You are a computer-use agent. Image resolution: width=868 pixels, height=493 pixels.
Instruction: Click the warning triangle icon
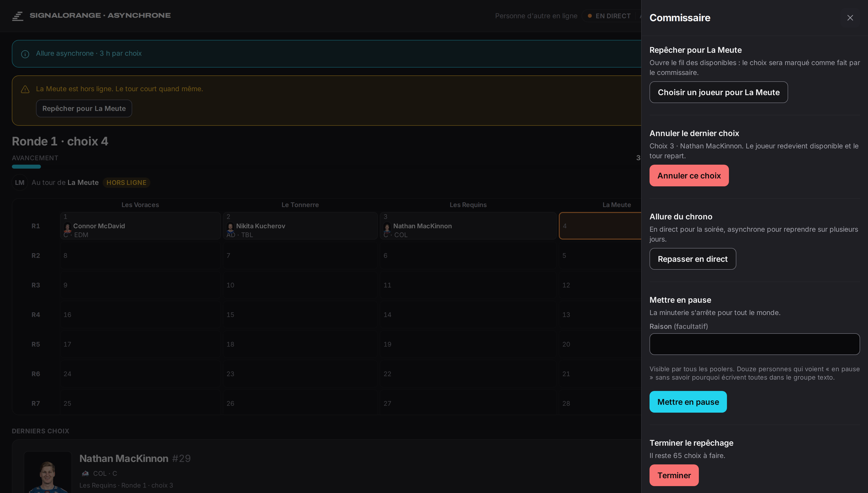[x=25, y=89]
